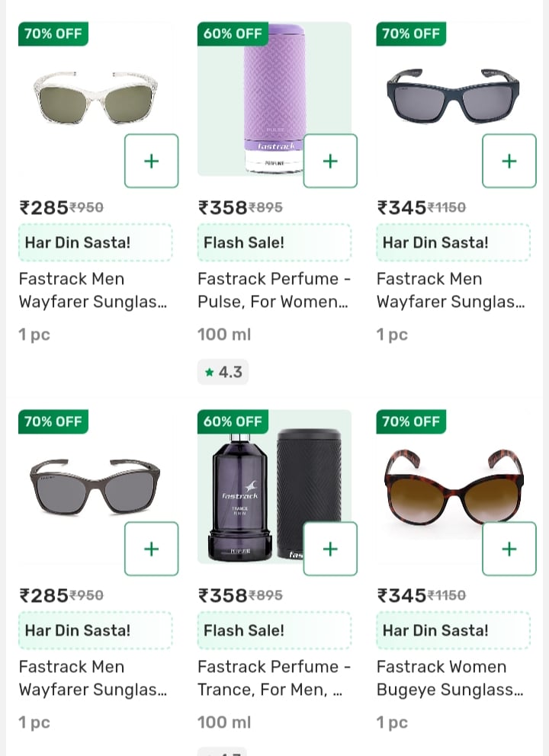Add Fastrack Pulse perfume to cart
Image resolution: width=549 pixels, height=756 pixels.
point(330,161)
